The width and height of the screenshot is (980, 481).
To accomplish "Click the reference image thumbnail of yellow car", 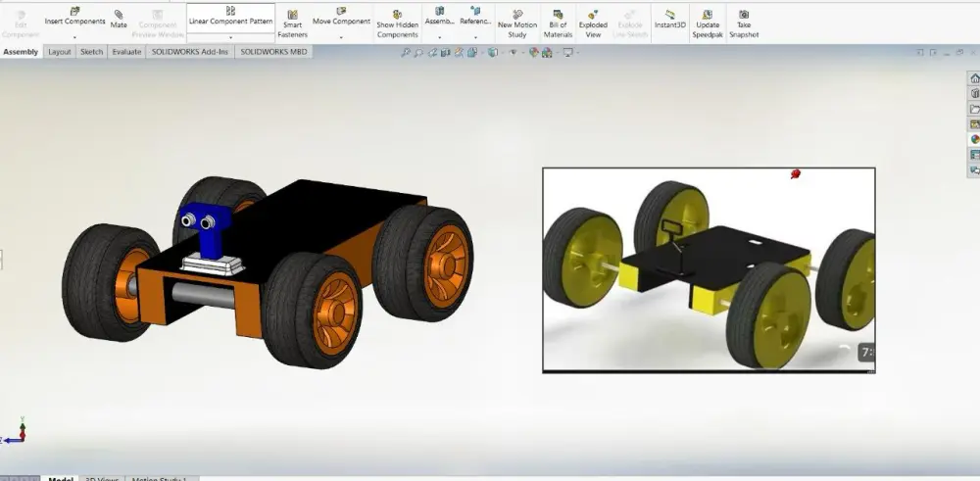I will 709,270.
